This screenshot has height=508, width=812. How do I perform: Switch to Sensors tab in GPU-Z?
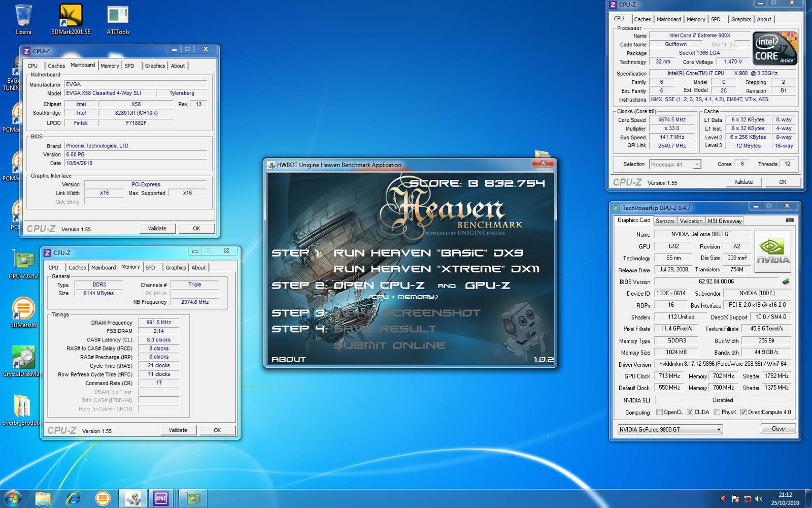[x=665, y=221]
